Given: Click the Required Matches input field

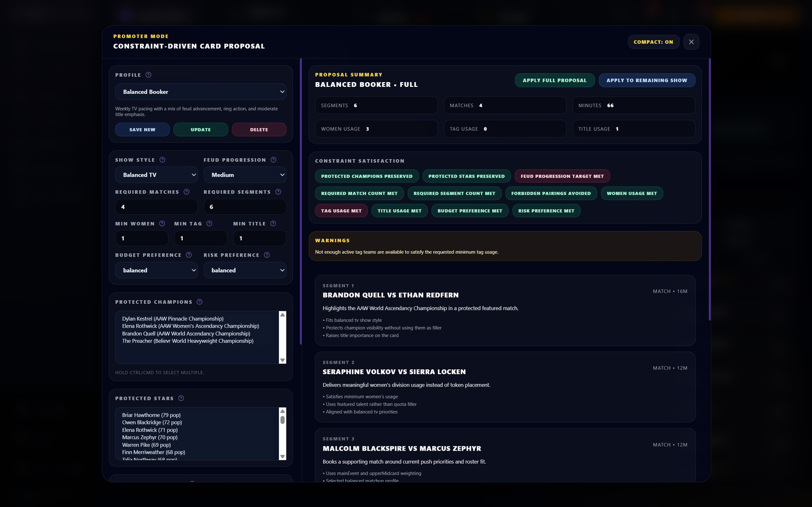Looking at the screenshot, I should 156,207.
